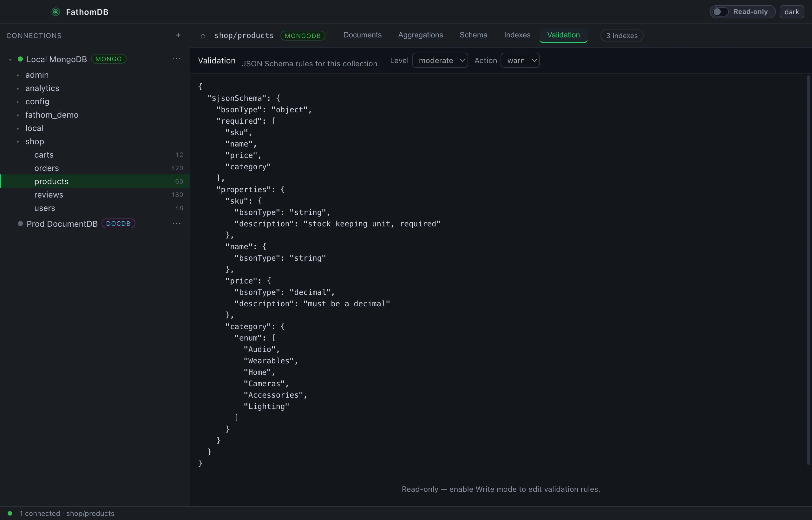
Task: Select the products collection
Action: 95,181
